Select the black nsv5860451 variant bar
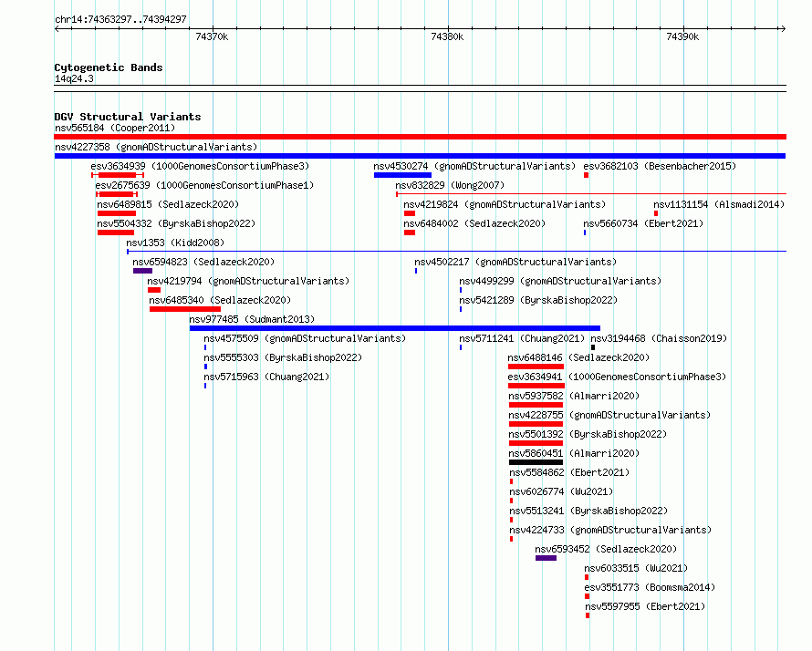 [536, 462]
